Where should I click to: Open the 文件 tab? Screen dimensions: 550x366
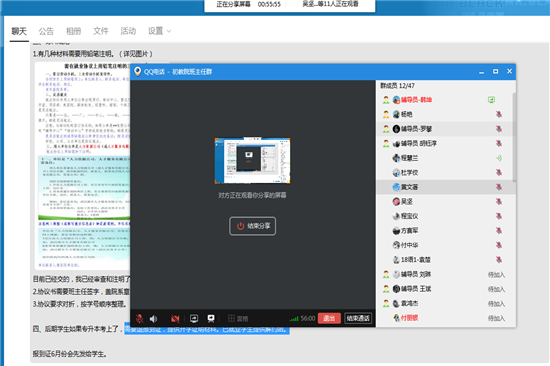(x=101, y=31)
